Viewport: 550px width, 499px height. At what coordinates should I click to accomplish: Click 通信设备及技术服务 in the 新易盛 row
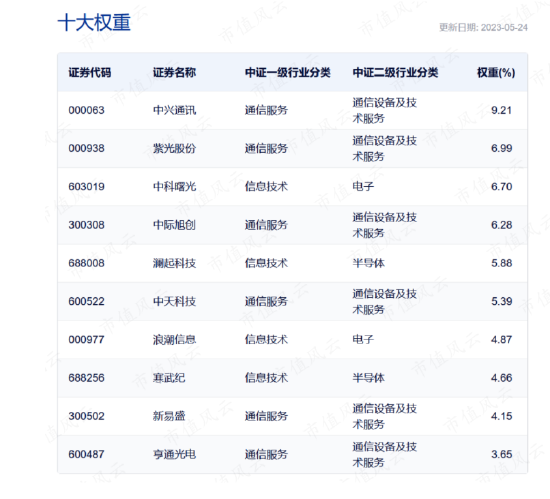384,417
